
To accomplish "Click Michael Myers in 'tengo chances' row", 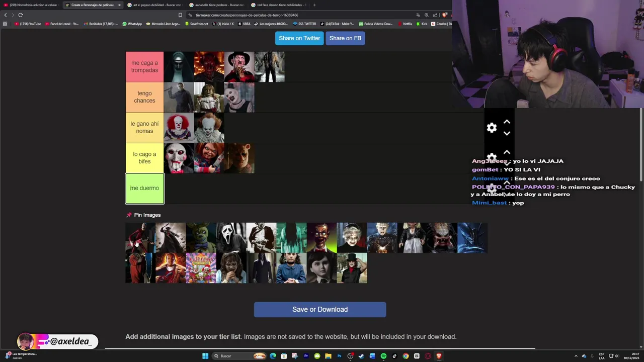I will (179, 98).
